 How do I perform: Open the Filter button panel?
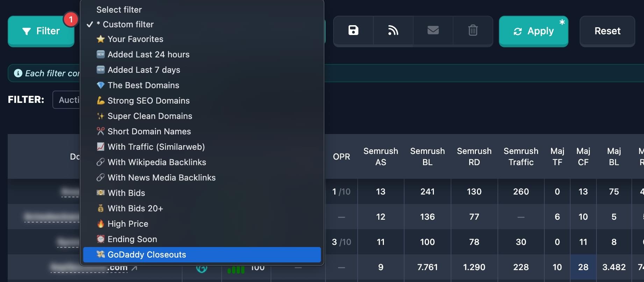click(41, 31)
